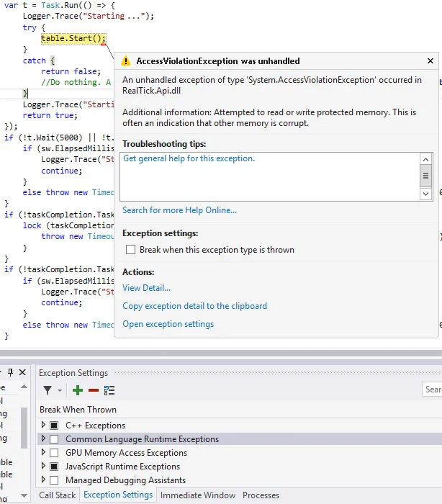The image size is (442, 504).
Task: Click the 'return true;' code line
Action: (x=50, y=115)
